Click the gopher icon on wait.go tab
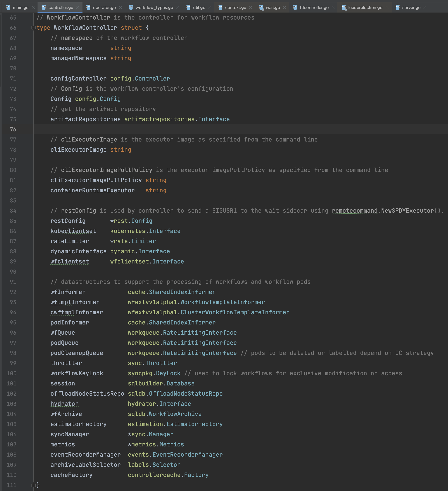448x491 pixels. click(x=261, y=8)
